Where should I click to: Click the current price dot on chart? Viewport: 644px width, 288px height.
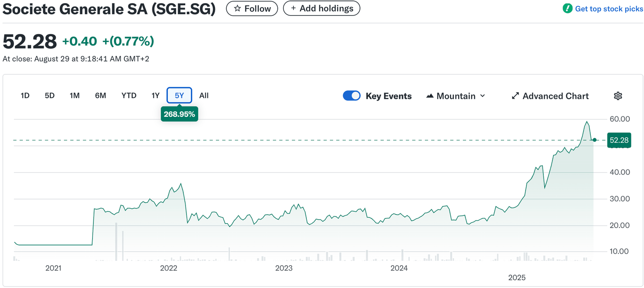coord(594,140)
